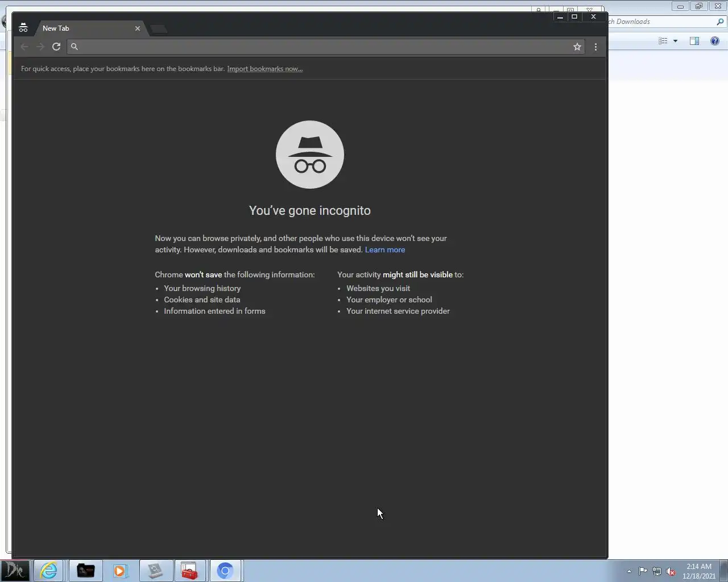This screenshot has height=582, width=728.
Task: Maximize the Chrome incognito window
Action: tap(574, 17)
